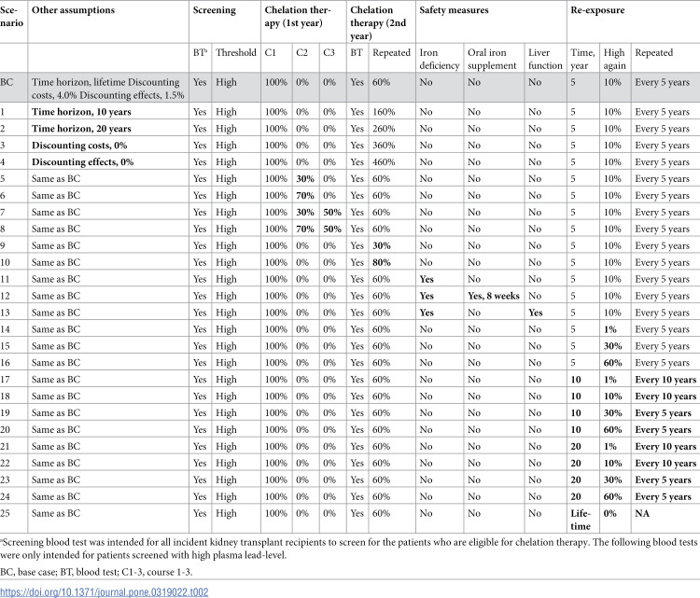Click the Oral iron supplement subheader
The image size is (700, 598).
pyautogui.click(x=492, y=59)
